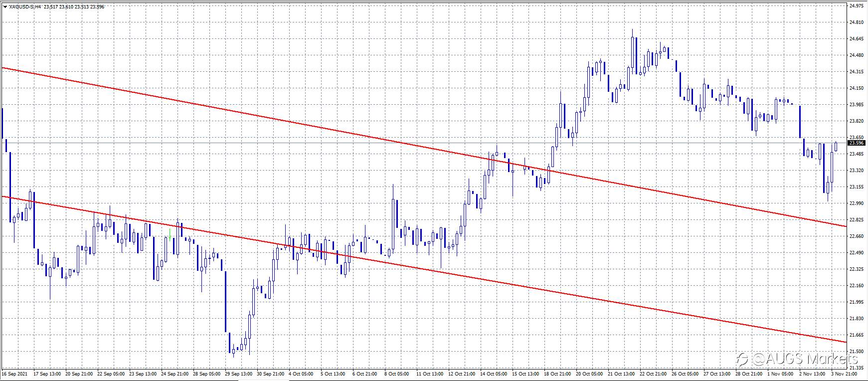Click the 20 Sep 21:00 time label
The image size is (868, 381).
(x=79, y=374)
